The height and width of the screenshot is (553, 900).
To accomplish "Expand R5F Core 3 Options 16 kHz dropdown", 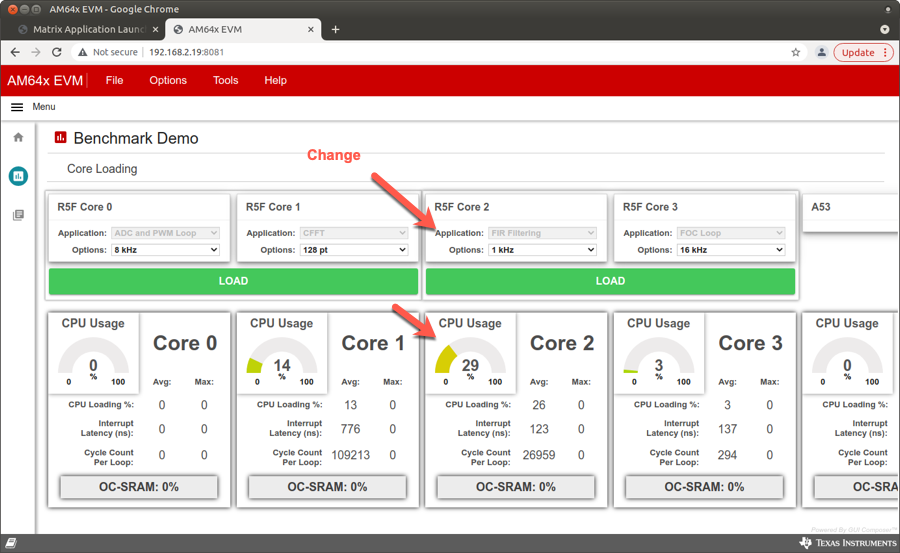I will [x=731, y=250].
